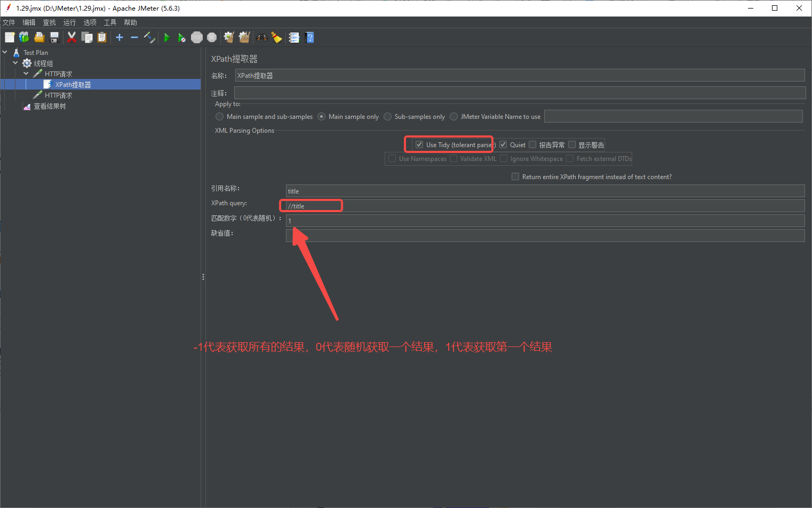This screenshot has height=508, width=812.
Task: Open the 编辑 menu
Action: point(29,22)
